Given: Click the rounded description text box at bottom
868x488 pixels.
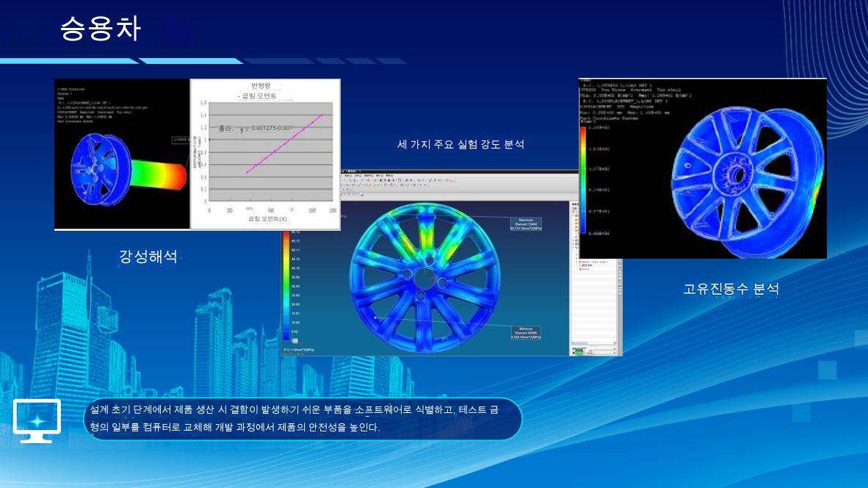Looking at the screenshot, I should pos(301,419).
